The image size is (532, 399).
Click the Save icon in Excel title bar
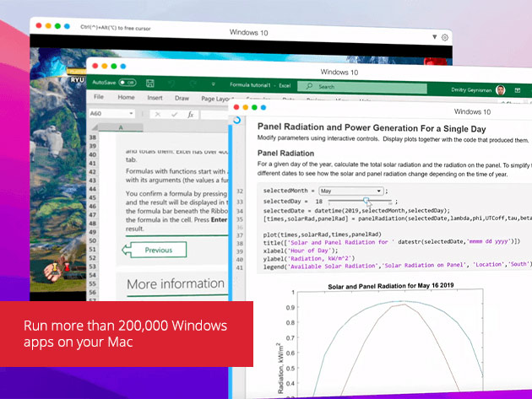pos(150,83)
